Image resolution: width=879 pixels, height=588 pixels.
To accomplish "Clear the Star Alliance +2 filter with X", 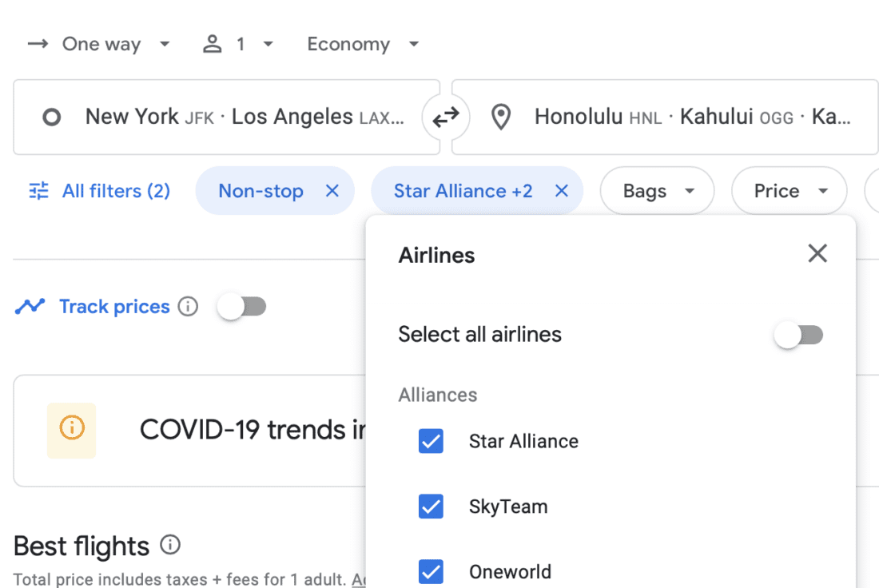I will [x=562, y=191].
